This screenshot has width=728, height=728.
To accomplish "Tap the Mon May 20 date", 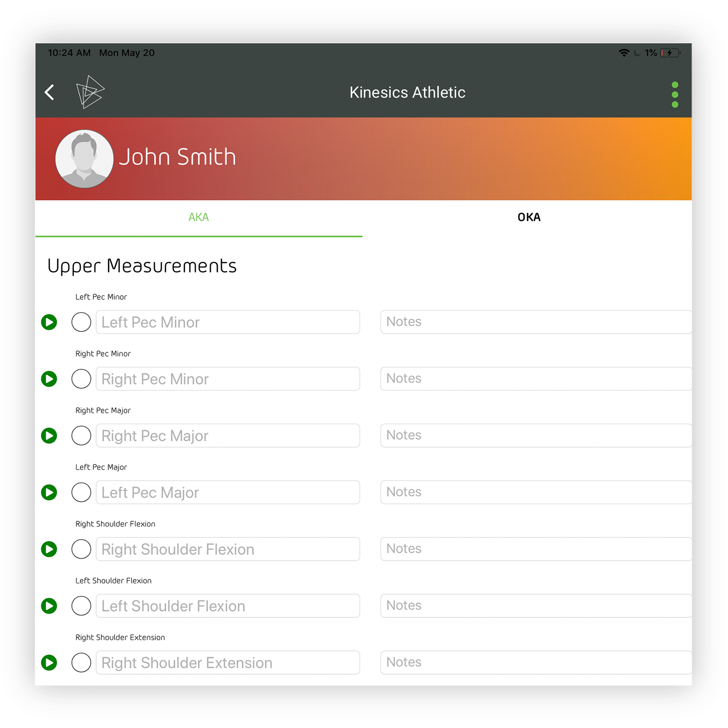I will (x=127, y=53).
